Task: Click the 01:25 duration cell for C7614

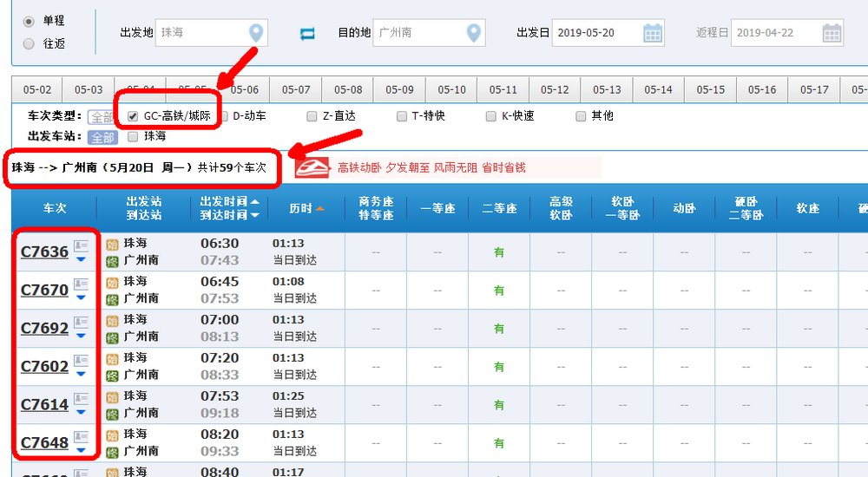Action: pos(288,396)
